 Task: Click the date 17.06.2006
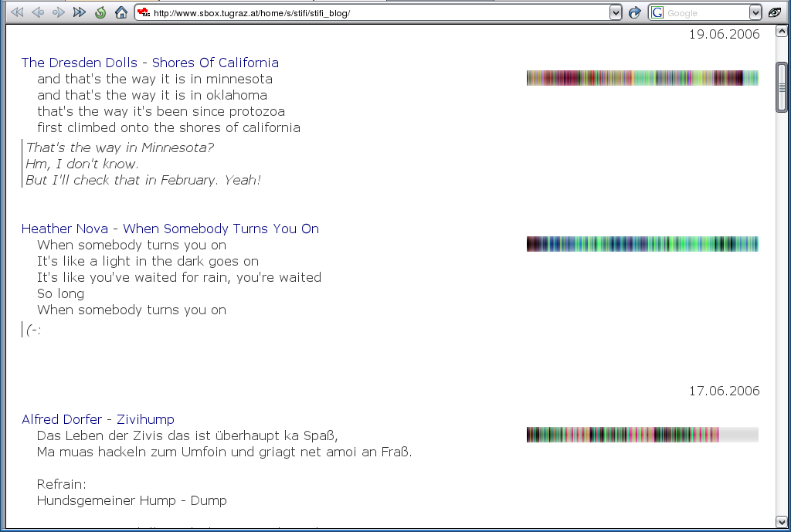(x=725, y=391)
